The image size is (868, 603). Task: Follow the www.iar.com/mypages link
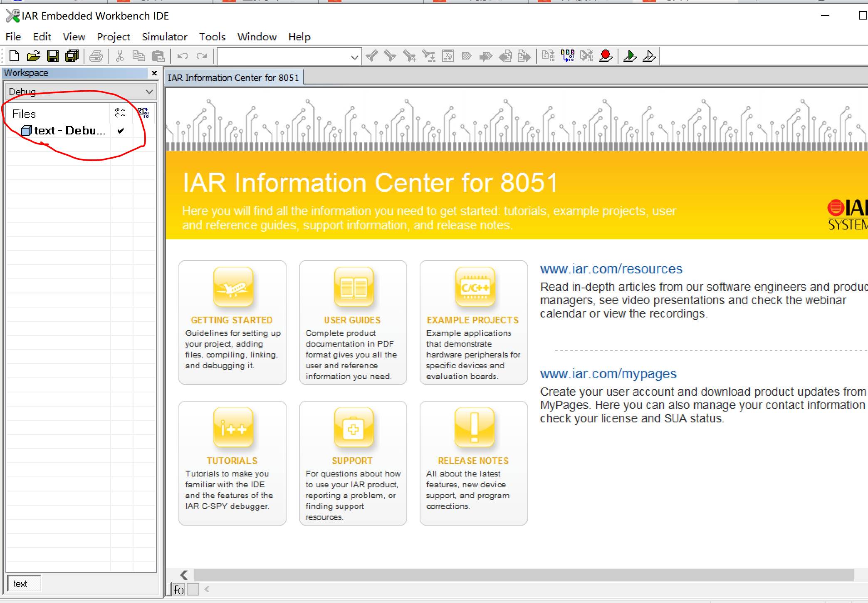(608, 374)
